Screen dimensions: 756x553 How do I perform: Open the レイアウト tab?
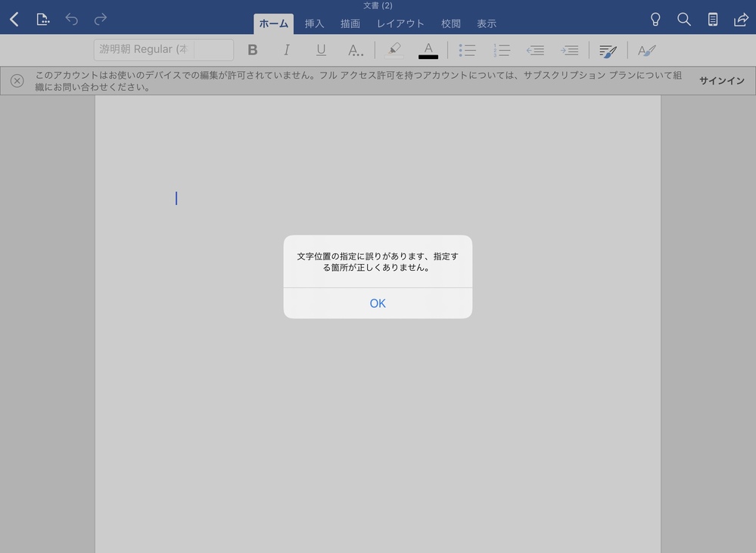(400, 23)
